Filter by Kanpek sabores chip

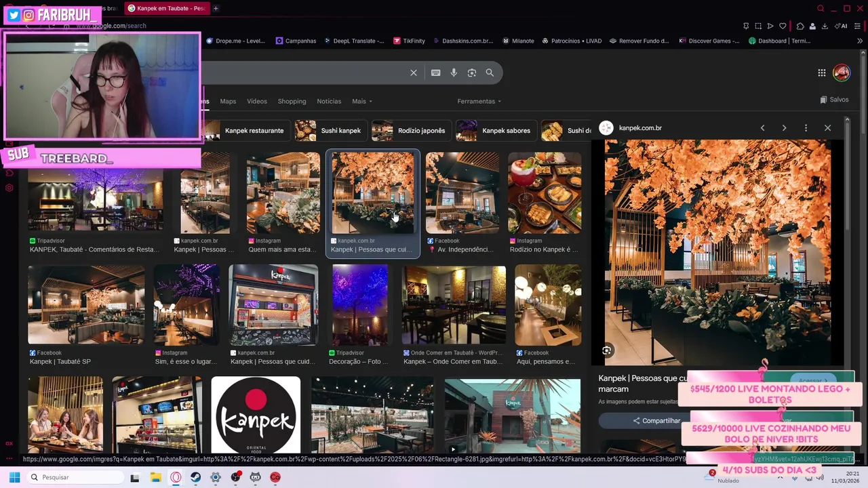(x=496, y=131)
